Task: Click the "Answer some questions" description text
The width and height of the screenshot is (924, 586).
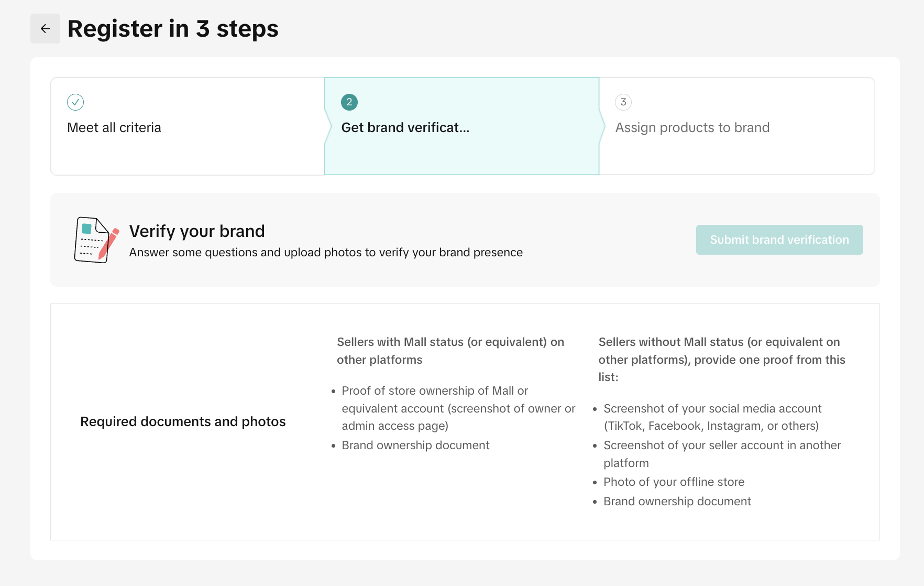Action: 326,253
